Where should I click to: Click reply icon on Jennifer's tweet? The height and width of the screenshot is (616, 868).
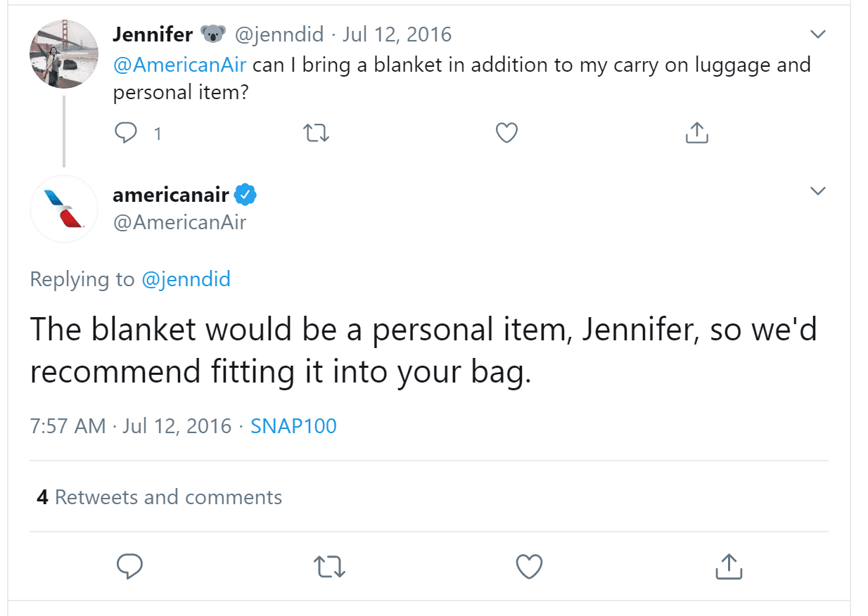125,132
